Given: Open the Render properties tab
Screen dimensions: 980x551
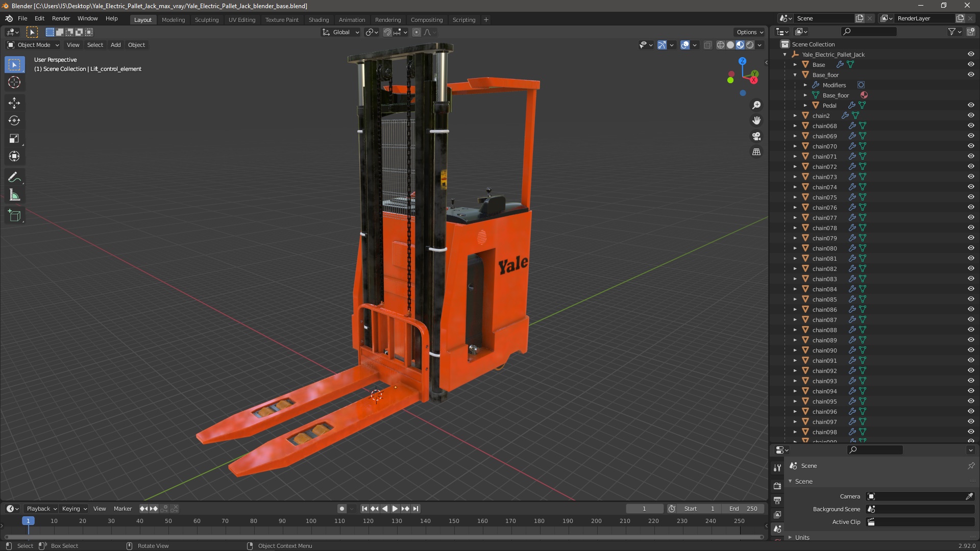Looking at the screenshot, I should click(x=777, y=486).
